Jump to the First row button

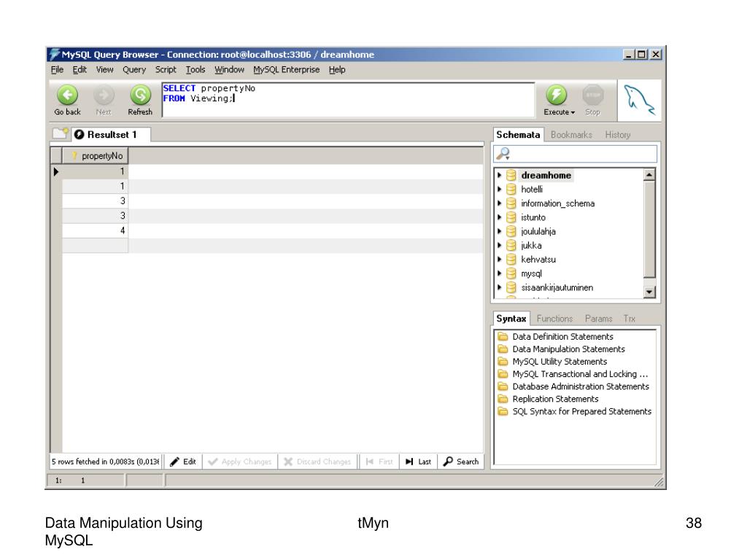click(x=379, y=462)
